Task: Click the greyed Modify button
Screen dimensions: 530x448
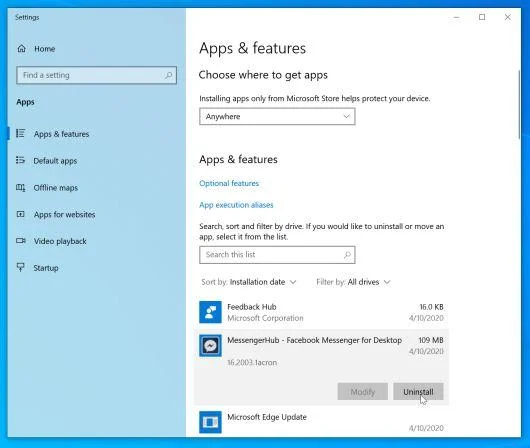Action: pos(362,392)
